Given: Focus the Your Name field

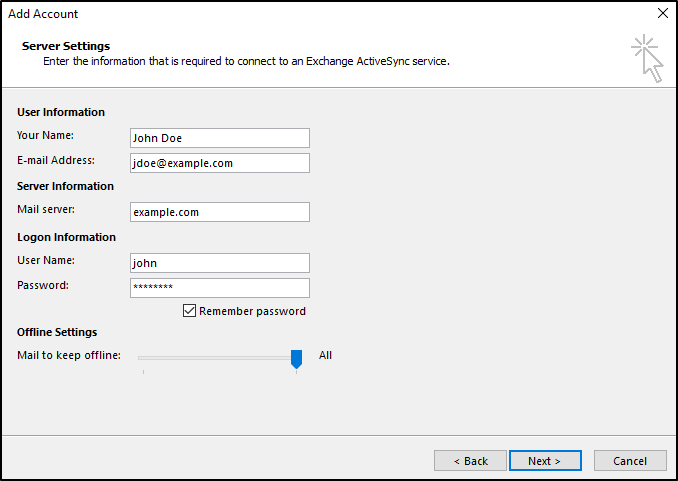Looking at the screenshot, I should (x=220, y=138).
